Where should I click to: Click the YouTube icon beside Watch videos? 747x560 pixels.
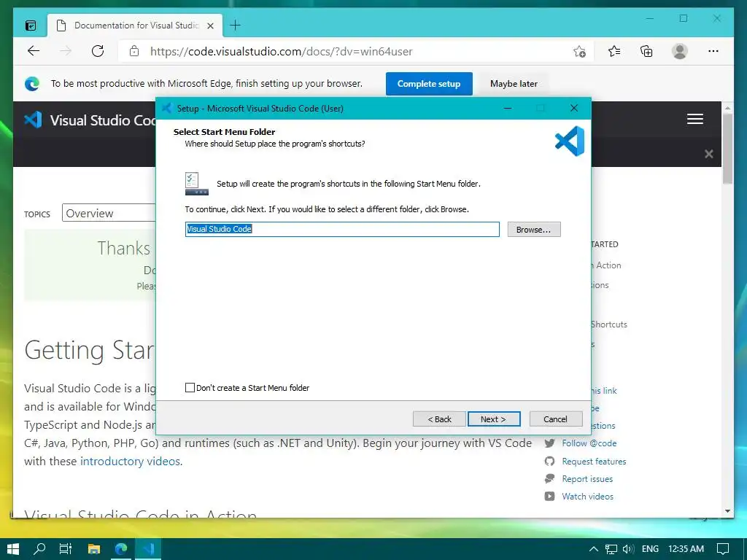pyautogui.click(x=550, y=497)
